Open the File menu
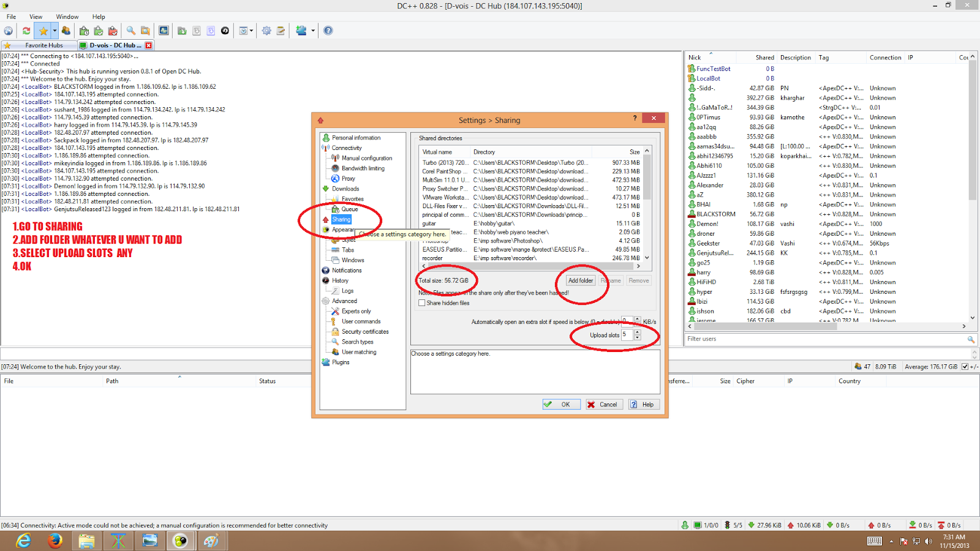Screen dimensions: 980x551 [x=12, y=17]
